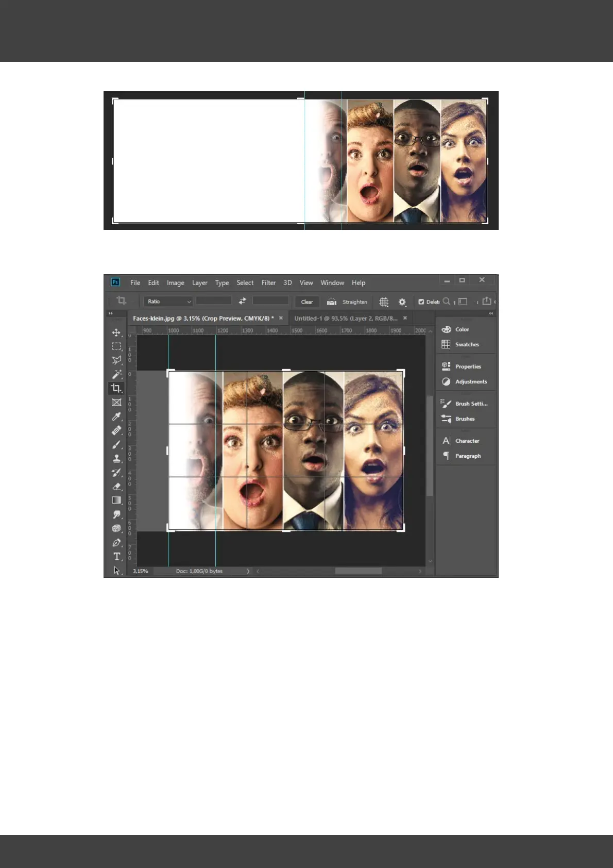Viewport: 613px width, 868px height.
Task: Open the View menu
Action: pos(306,282)
